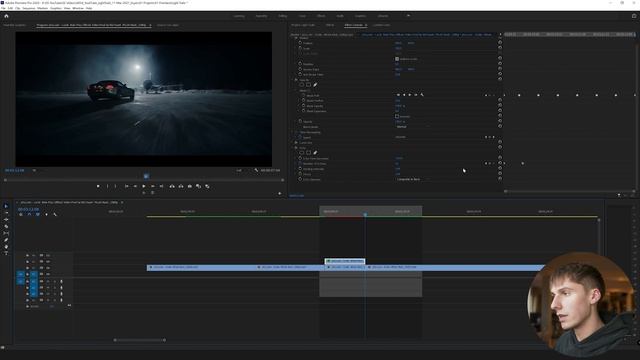The width and height of the screenshot is (640, 360).
Task: Select the Type tool
Action: point(6,253)
